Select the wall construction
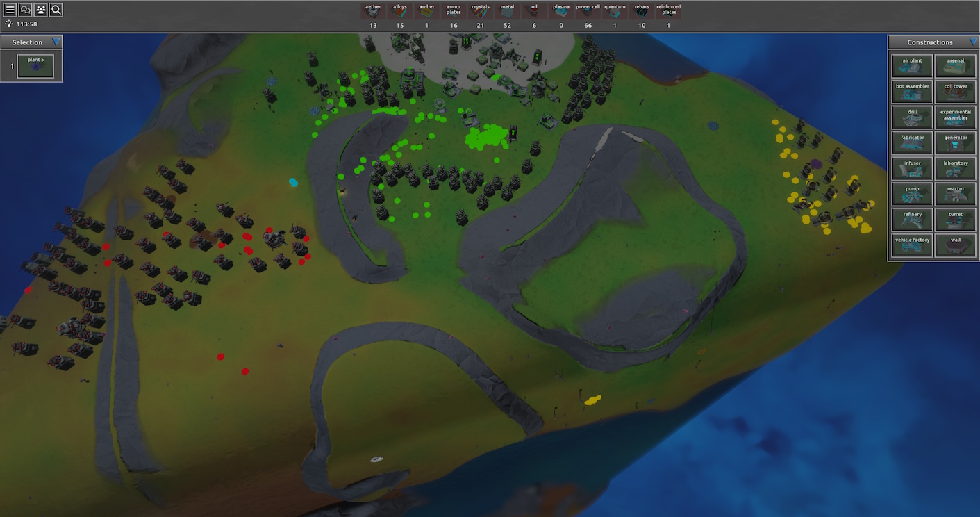Screen dimensions: 980x517 pos(956,245)
